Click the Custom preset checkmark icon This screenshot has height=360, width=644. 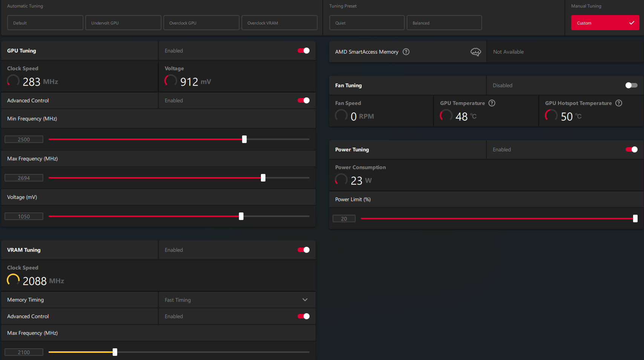coord(632,23)
